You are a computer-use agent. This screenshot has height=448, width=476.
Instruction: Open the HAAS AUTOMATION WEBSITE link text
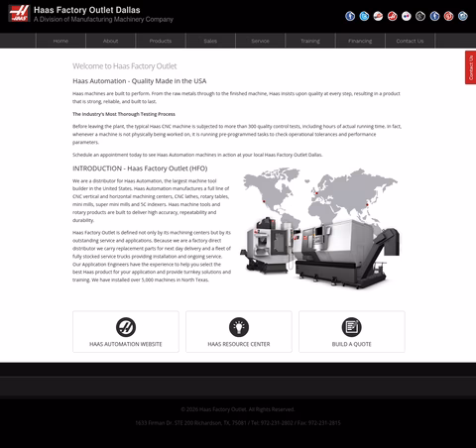126,344
